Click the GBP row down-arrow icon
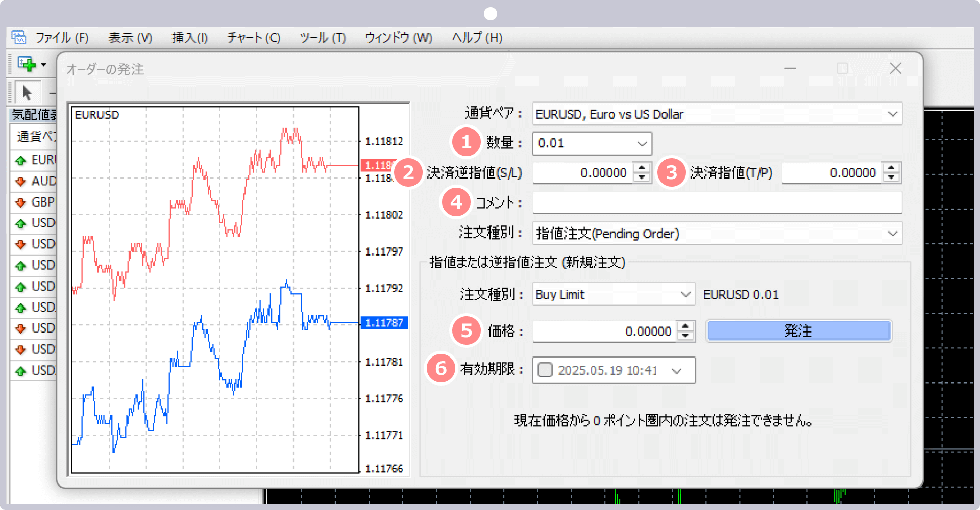This screenshot has width=980, height=510. (20, 202)
